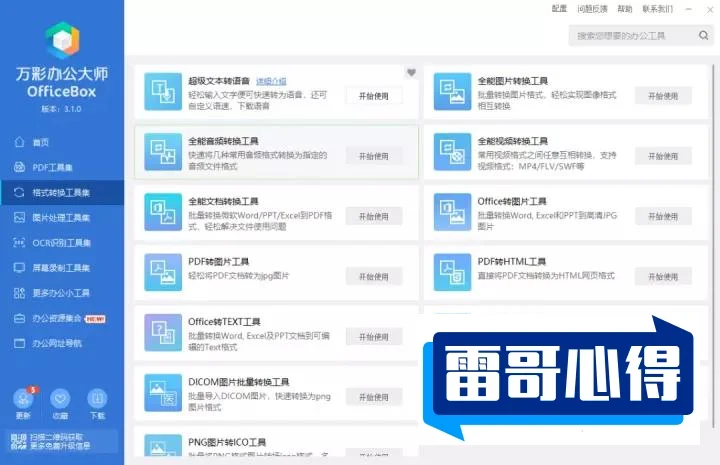This screenshot has height=465, width=720.
Task: Start 全能文档转换工具 with 开始使用
Action: coord(374,216)
